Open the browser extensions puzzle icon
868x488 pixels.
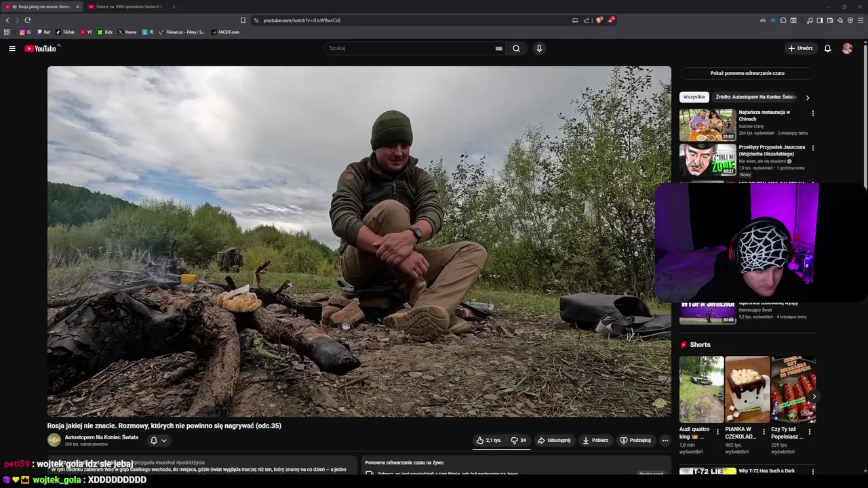783,20
